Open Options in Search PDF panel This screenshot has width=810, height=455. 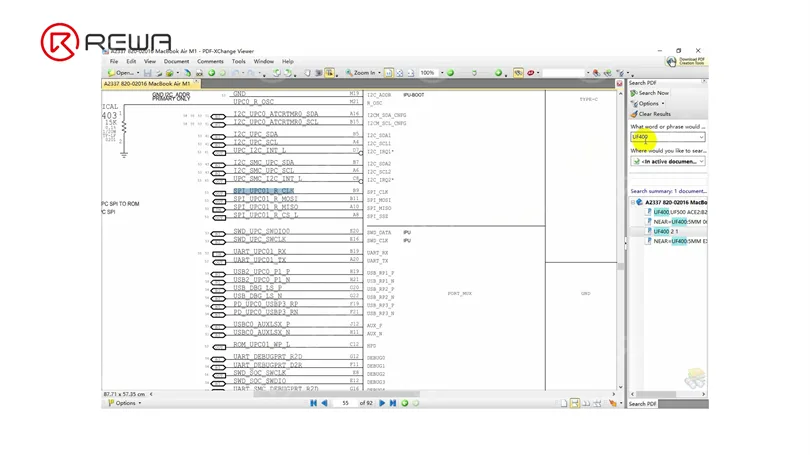coord(647,104)
